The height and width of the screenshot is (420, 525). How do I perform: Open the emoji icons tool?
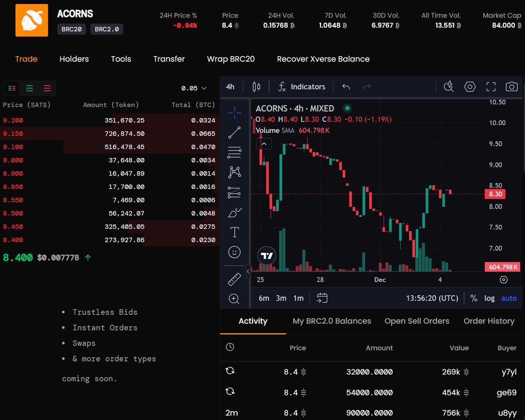pyautogui.click(x=234, y=252)
